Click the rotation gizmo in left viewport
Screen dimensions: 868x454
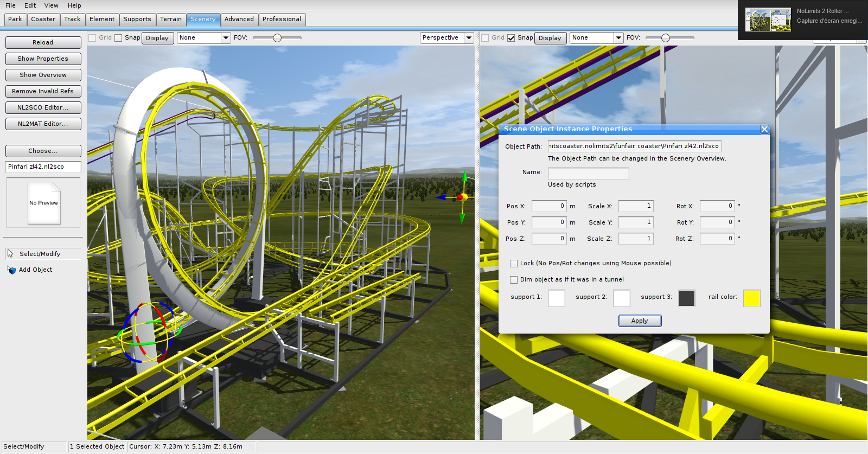click(148, 332)
